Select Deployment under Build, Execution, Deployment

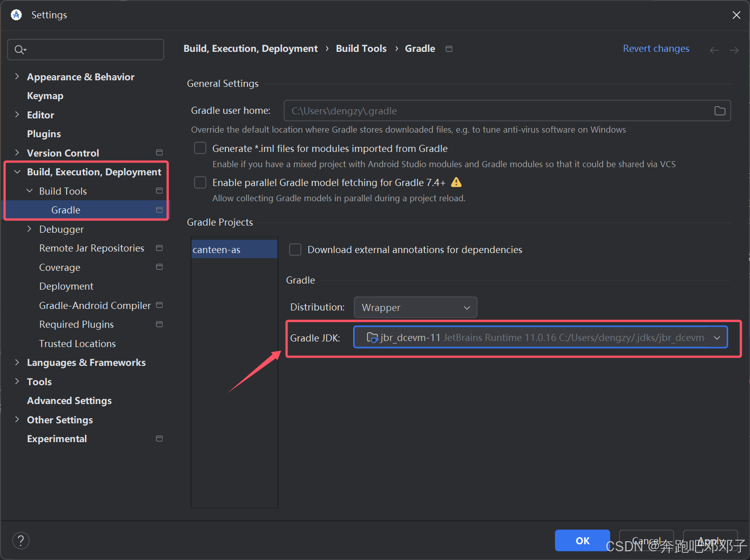point(66,286)
